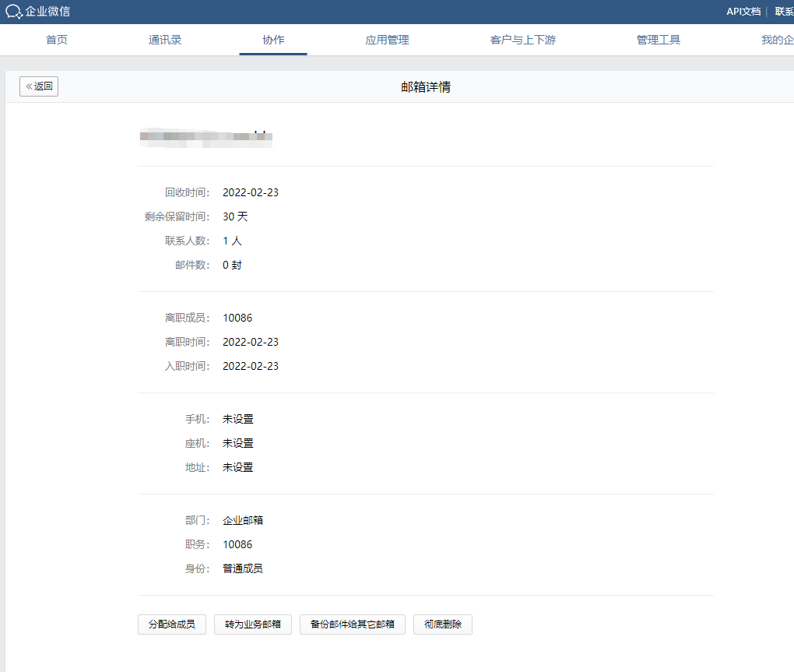Switch to the 应用管理 tab
This screenshot has width=794, height=672.
(x=387, y=40)
